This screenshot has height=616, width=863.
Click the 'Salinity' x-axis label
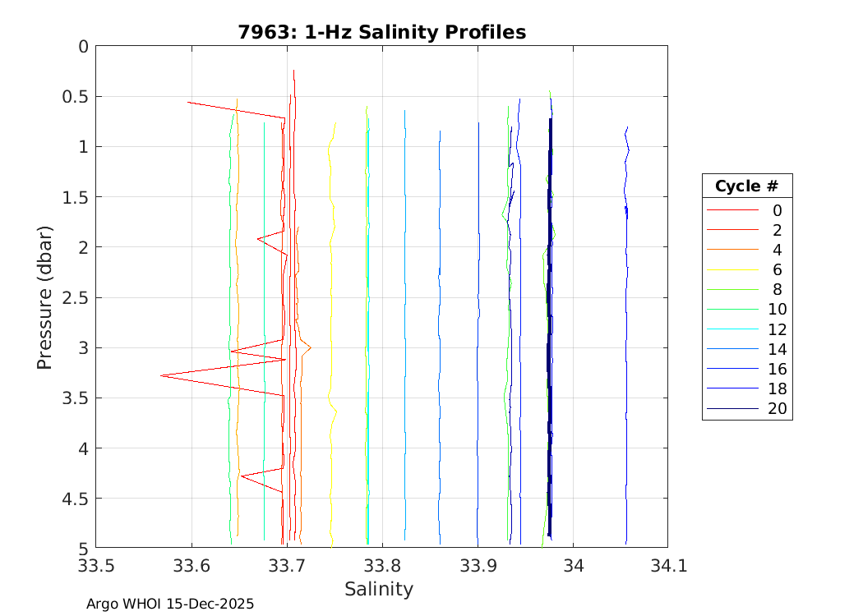[378, 589]
